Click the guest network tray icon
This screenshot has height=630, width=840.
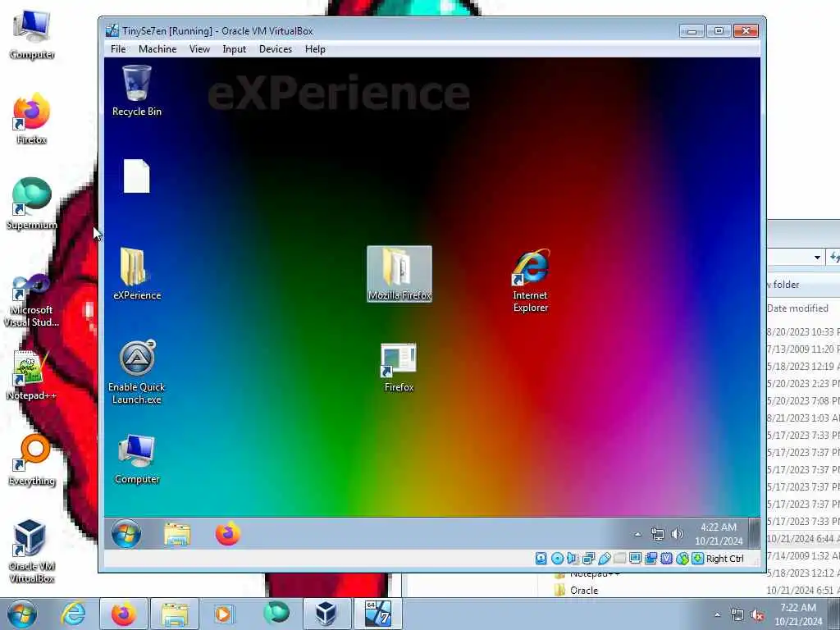tap(657, 534)
